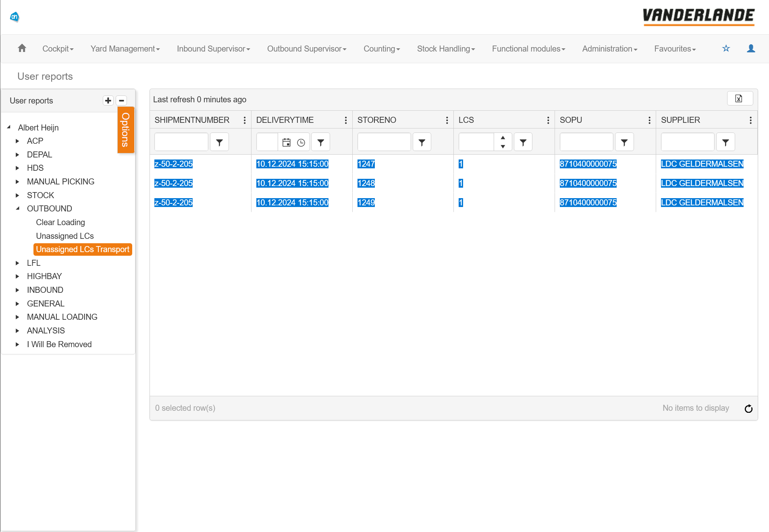This screenshot has height=532, width=769.
Task: Expand the STOCK tree folder
Action: point(17,195)
